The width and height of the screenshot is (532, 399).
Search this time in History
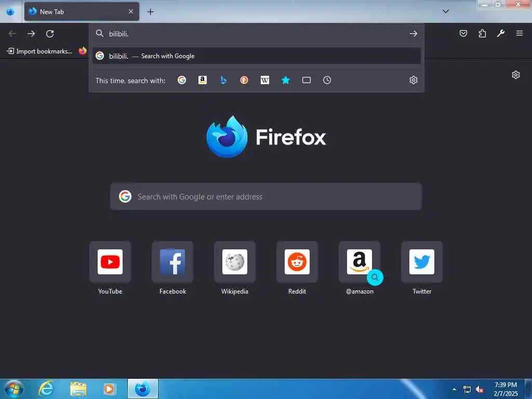(327, 80)
